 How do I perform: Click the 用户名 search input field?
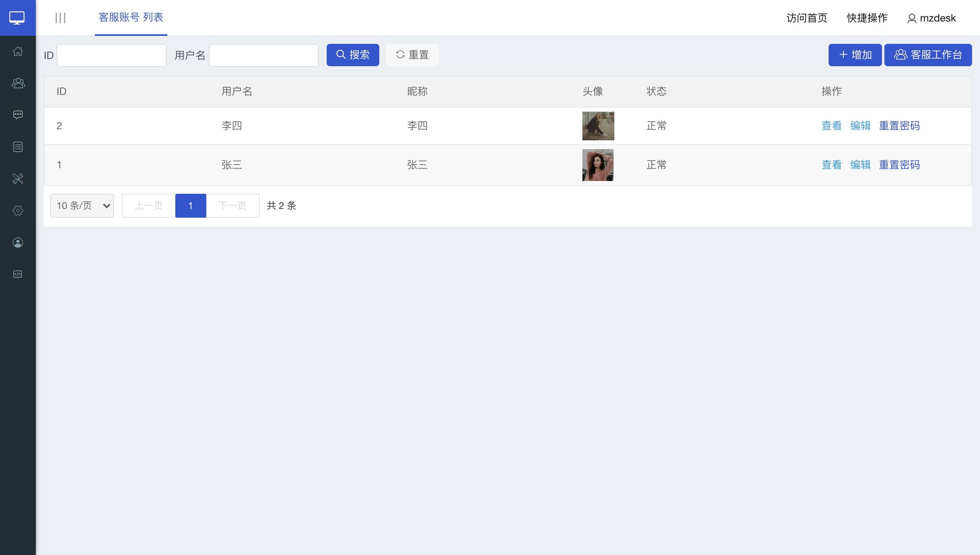pyautogui.click(x=263, y=55)
